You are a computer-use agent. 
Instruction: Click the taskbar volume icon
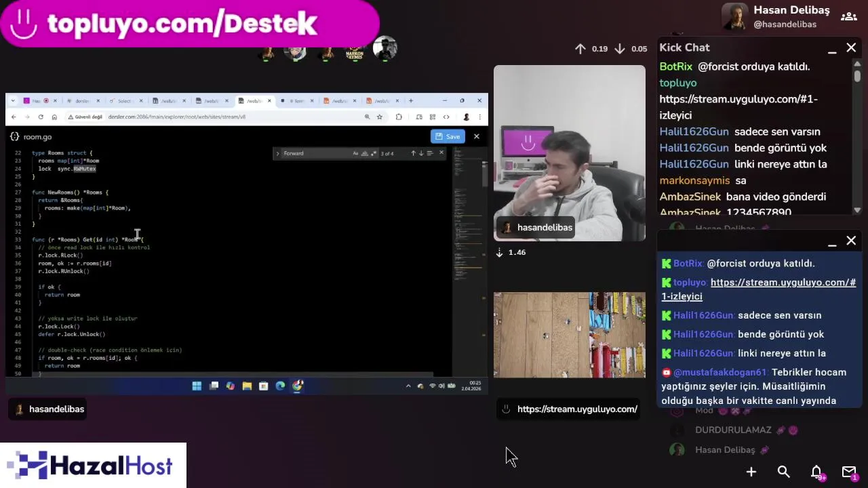coord(441,386)
